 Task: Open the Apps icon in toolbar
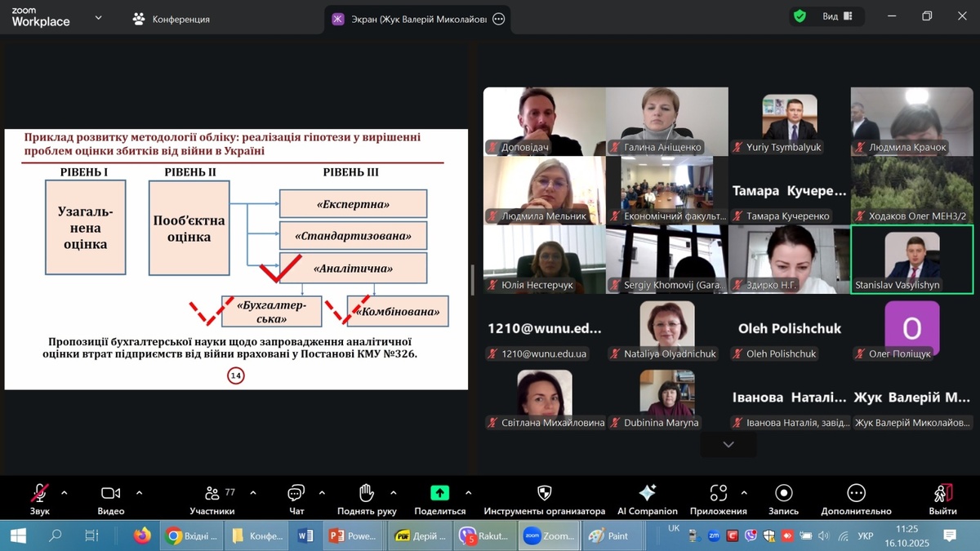[x=718, y=493]
